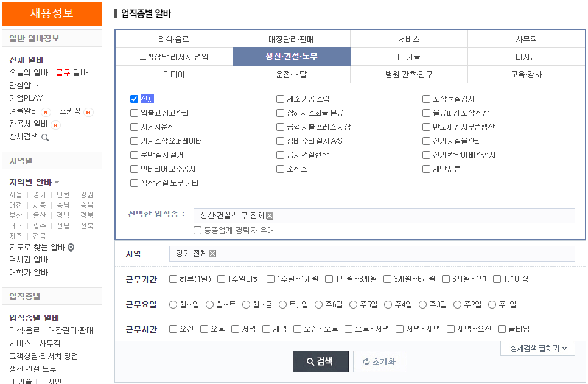Click the map pin icon beside 지도로 찾는 알바
This screenshot has width=588, height=384.
click(x=71, y=248)
